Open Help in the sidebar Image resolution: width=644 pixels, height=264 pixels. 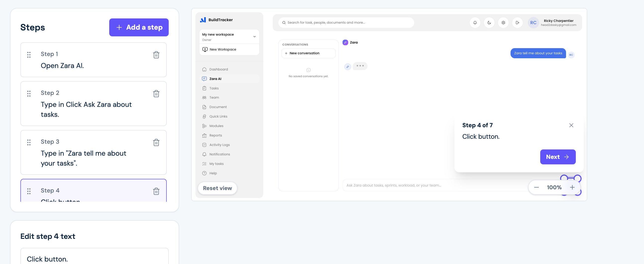[229, 173]
